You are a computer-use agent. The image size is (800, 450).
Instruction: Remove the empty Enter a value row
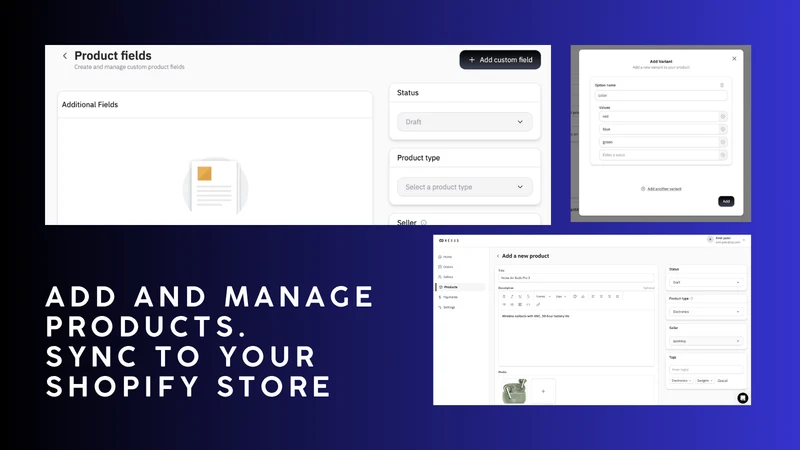(x=722, y=155)
